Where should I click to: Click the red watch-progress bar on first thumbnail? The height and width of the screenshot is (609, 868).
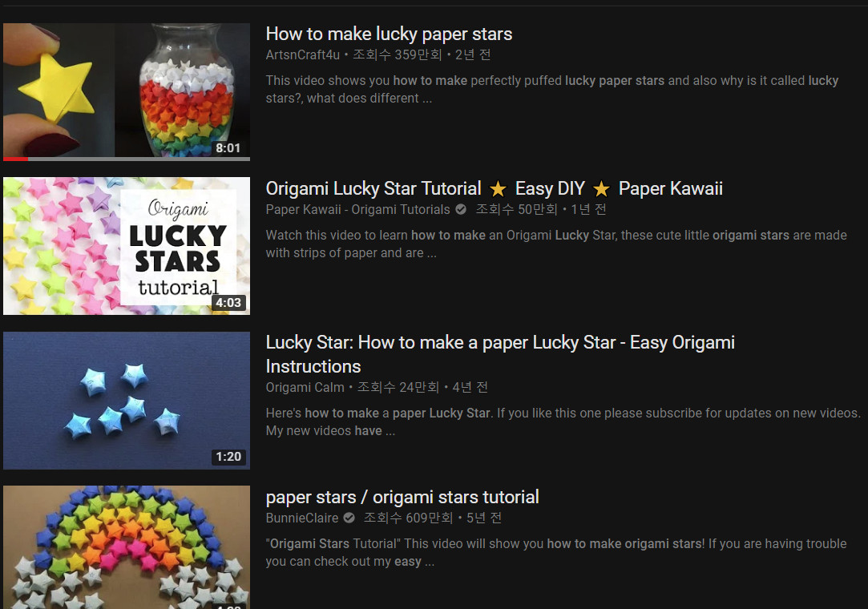[16, 159]
